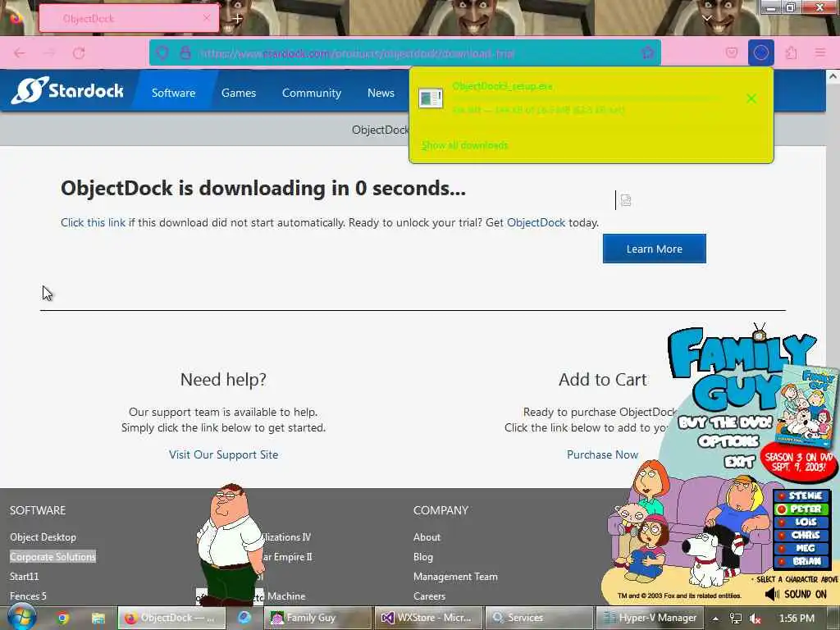Open the Fences 5 footer link

pyautogui.click(x=28, y=596)
